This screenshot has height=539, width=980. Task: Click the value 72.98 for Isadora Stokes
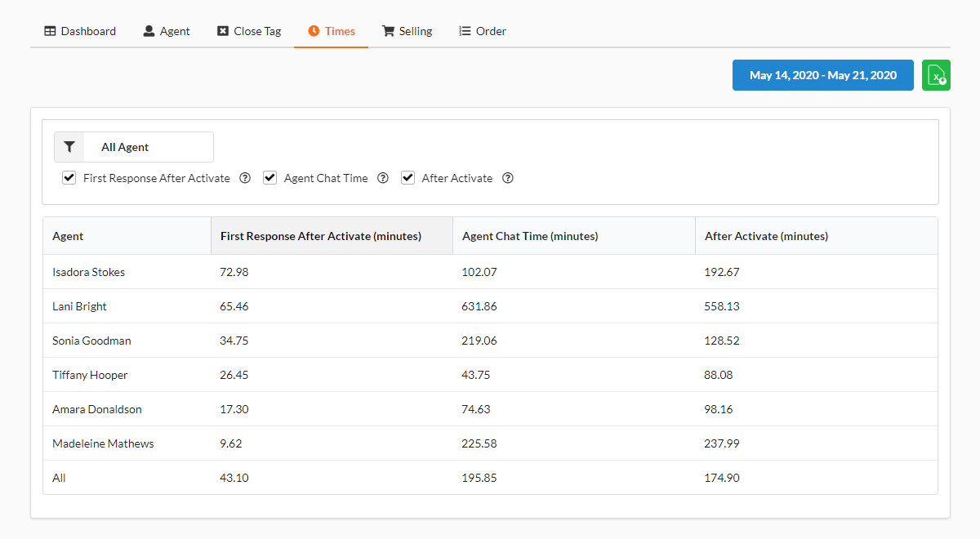pyautogui.click(x=234, y=272)
